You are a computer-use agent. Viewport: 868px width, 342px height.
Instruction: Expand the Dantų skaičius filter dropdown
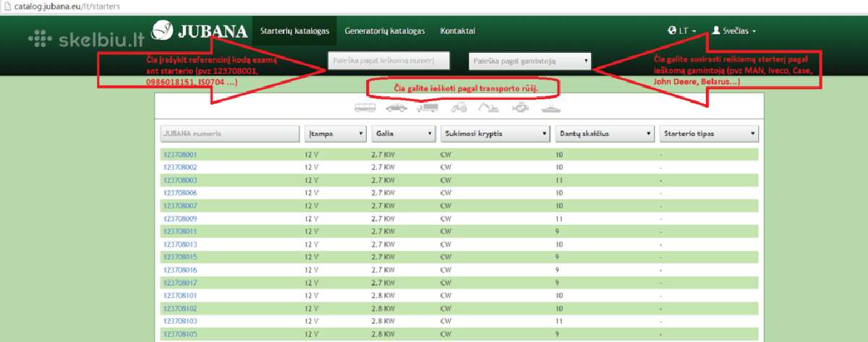tap(605, 134)
